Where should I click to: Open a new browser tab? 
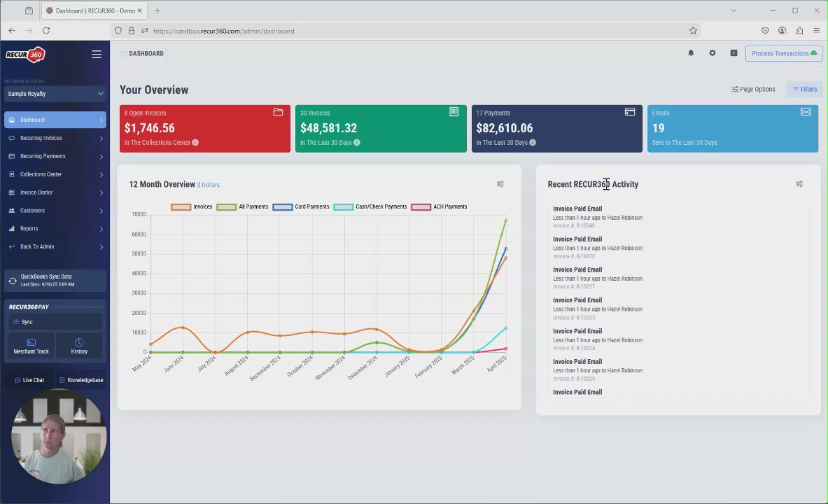[x=157, y=10]
